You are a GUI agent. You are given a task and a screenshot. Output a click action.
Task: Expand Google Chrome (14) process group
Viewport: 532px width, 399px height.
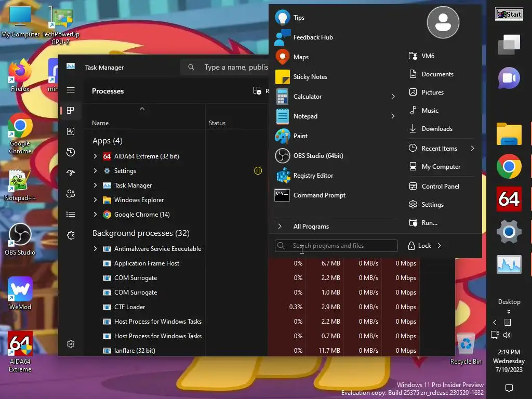pos(96,215)
